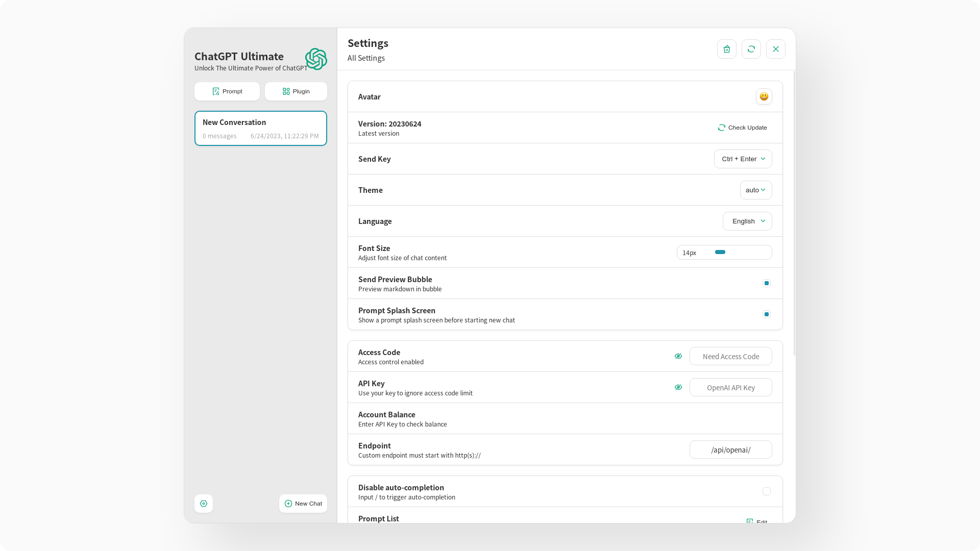Reveal API Key with eye icon
The height and width of the screenshot is (551, 980).
pos(678,387)
